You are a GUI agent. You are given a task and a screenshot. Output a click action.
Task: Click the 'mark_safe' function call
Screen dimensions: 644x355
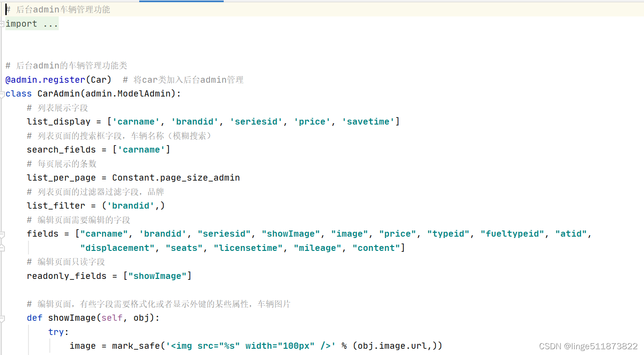[136, 346]
